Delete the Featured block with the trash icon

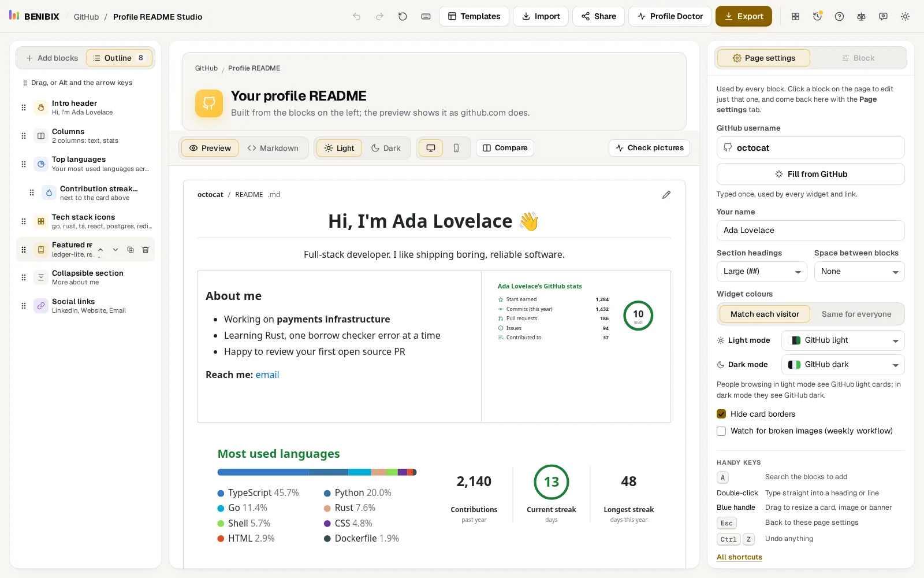(x=146, y=250)
